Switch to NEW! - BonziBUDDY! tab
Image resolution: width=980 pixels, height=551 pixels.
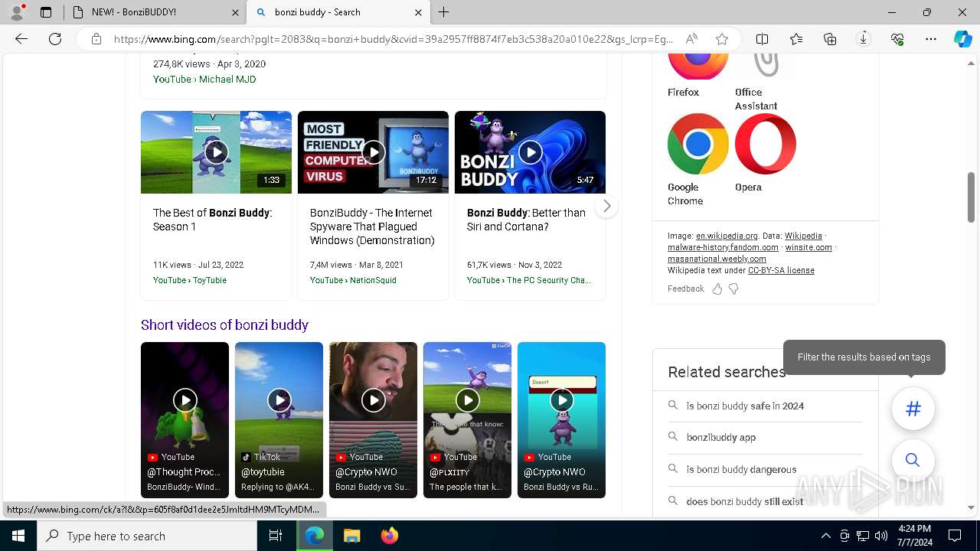[155, 12]
